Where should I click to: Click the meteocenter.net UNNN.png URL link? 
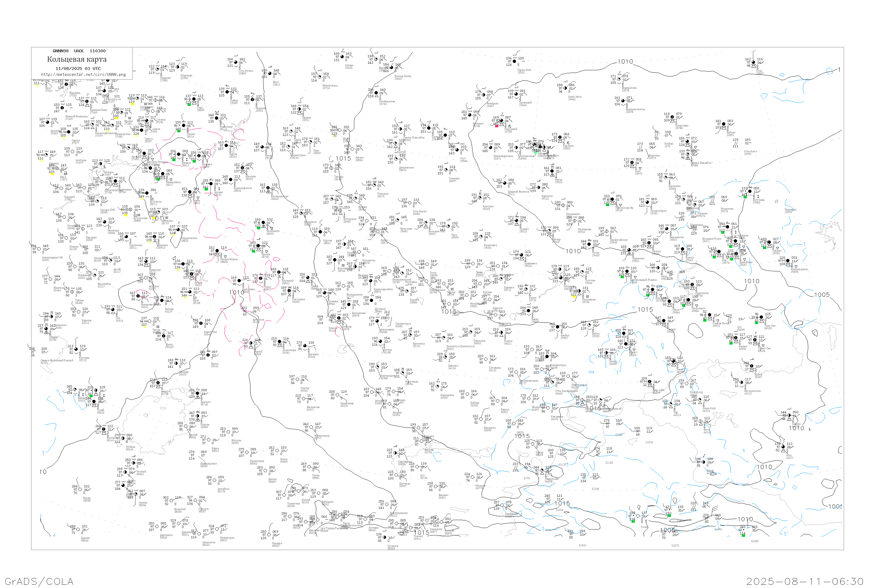pos(83,75)
